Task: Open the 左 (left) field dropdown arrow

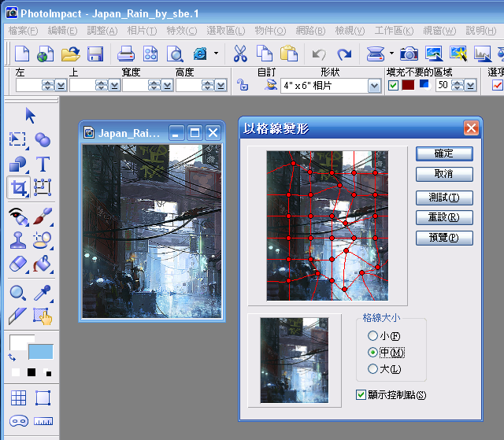Action: pos(61,86)
